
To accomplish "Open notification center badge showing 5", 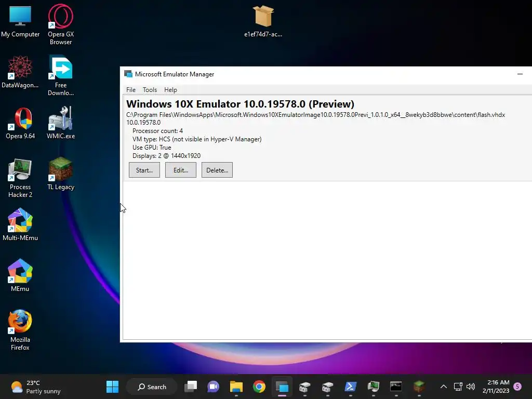I will click(517, 387).
